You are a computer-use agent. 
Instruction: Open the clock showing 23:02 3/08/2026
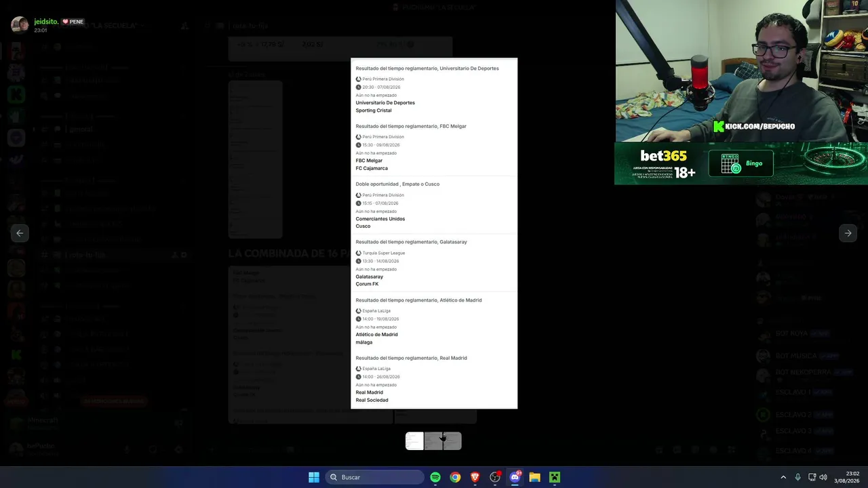847,477
